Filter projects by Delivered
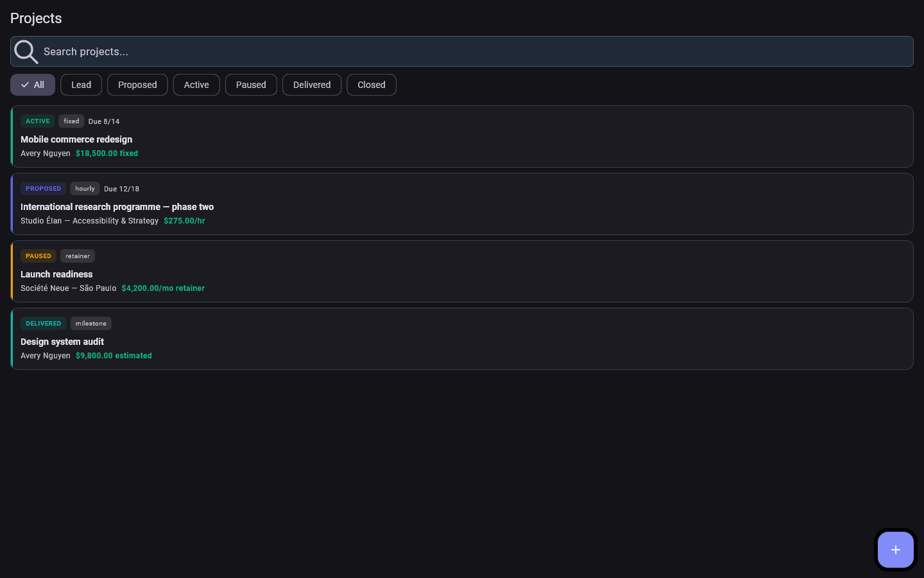924x578 pixels. point(312,85)
